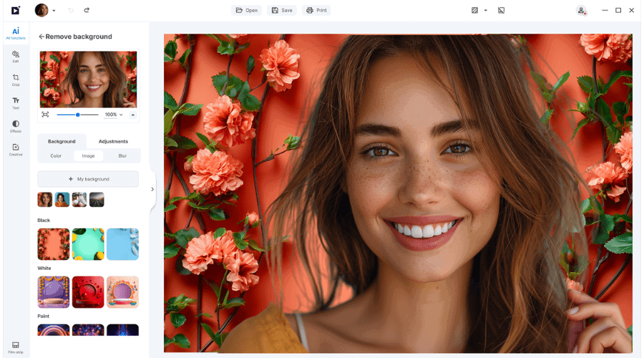This screenshot has width=644, height=358.
Task: Click the 'Paint' category heading
Action: coord(43,316)
